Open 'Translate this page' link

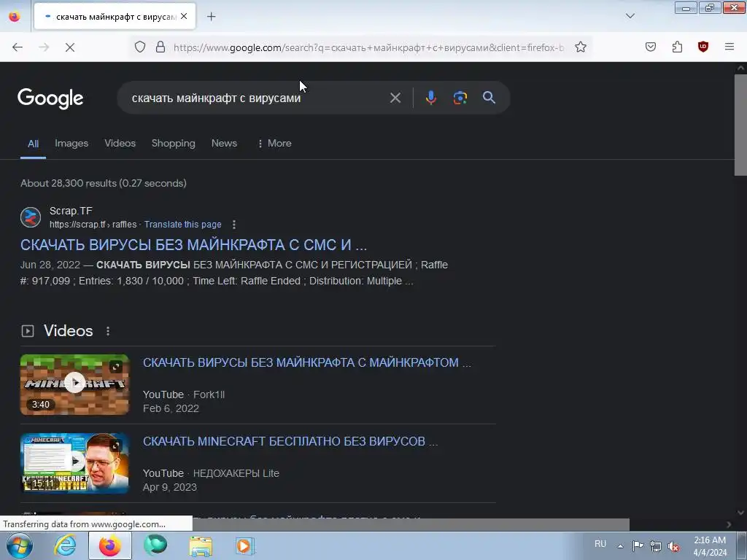point(183,225)
